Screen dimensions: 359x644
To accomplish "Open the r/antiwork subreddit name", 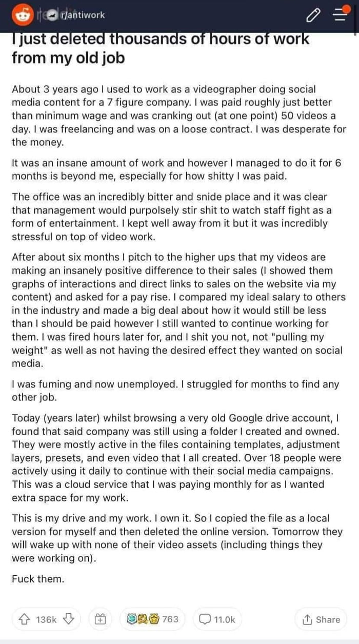I will 82,15.
